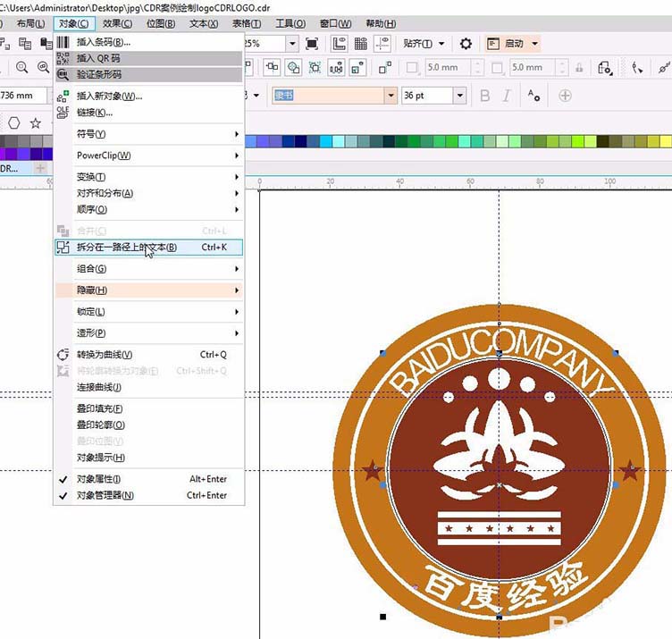Click the convert to curves icon
This screenshot has height=639, width=672.
tap(63, 355)
